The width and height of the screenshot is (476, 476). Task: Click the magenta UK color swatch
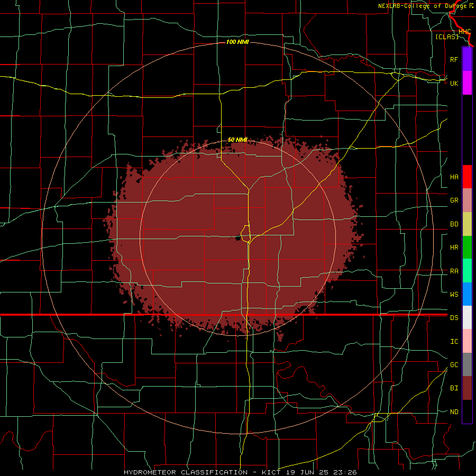tap(467, 83)
